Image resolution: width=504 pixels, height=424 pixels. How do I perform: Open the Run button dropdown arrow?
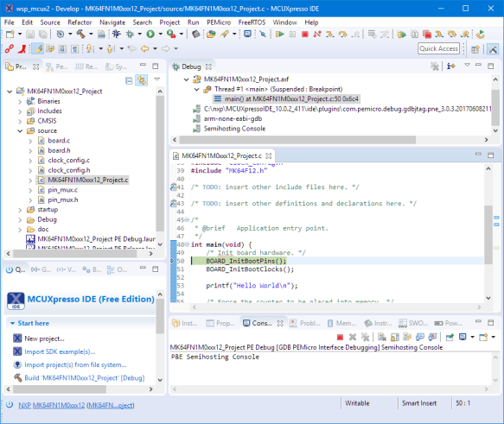tap(161, 34)
